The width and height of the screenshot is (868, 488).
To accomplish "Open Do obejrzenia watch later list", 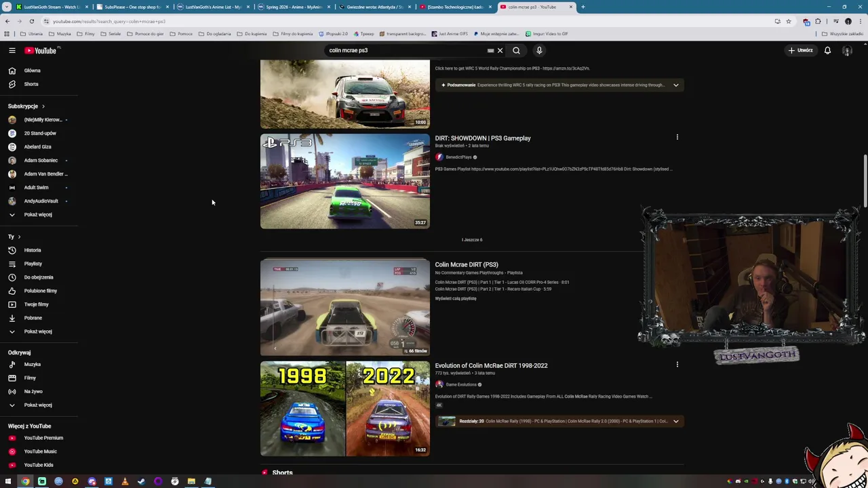I will click(39, 277).
